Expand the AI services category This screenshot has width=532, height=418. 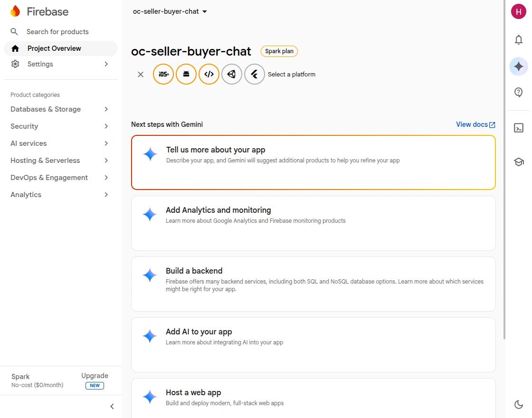click(61, 143)
